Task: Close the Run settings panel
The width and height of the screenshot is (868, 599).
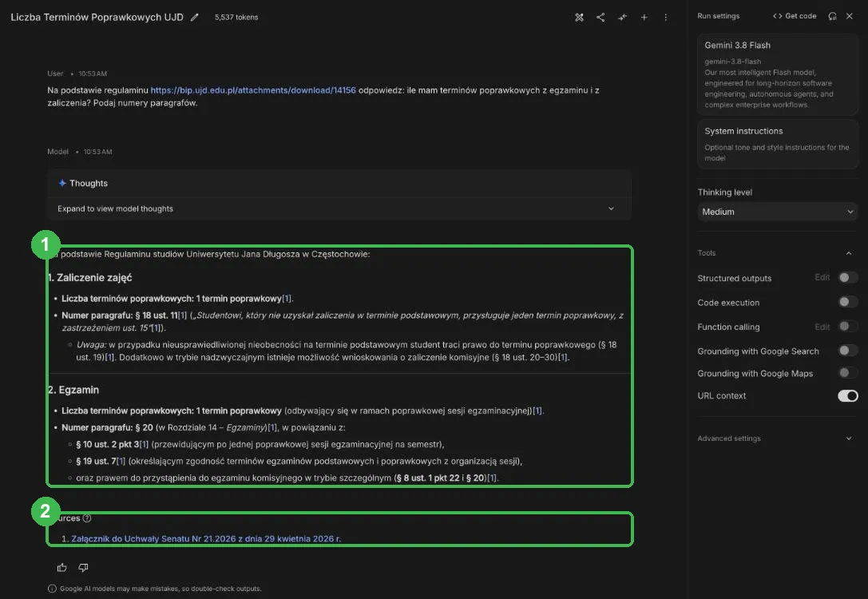Action: [x=849, y=16]
